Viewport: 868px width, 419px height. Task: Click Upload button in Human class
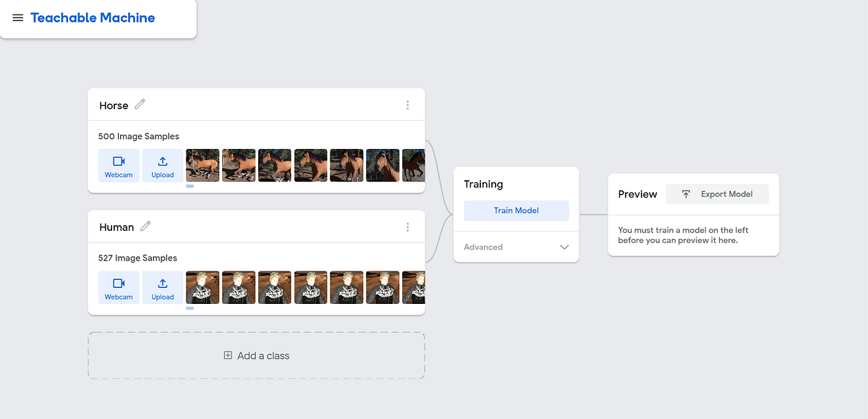point(162,287)
